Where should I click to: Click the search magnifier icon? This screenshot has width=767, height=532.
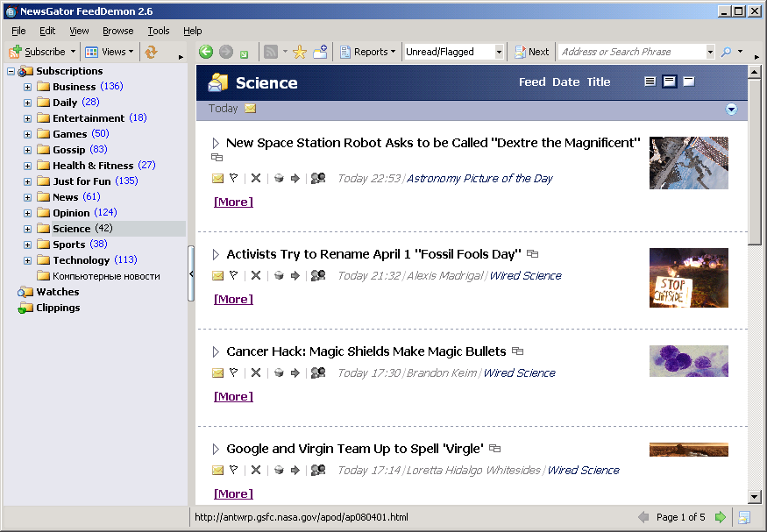pos(727,52)
